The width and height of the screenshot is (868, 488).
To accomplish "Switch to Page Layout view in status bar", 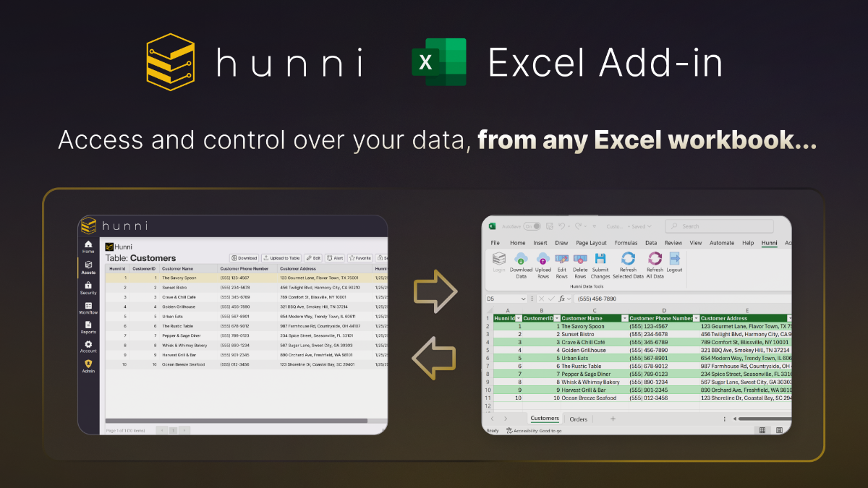I will (779, 430).
